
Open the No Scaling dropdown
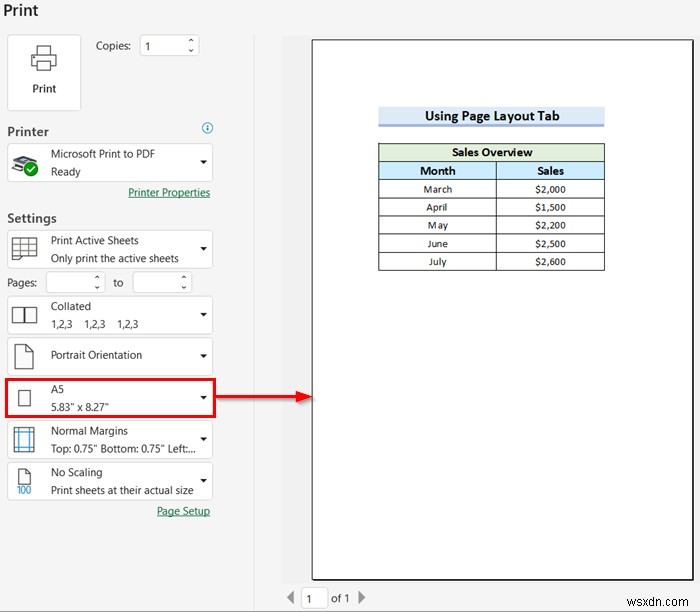pos(110,481)
